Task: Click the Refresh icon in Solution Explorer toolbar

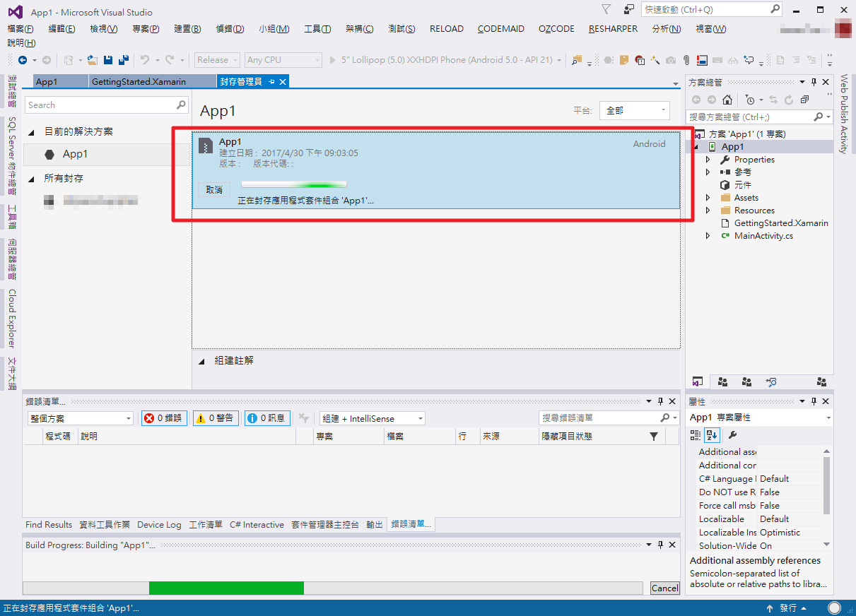Action: pos(788,100)
